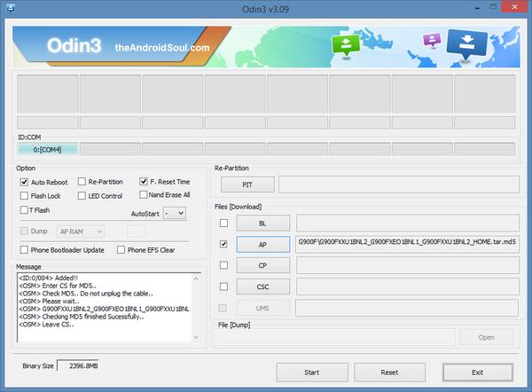Click the PIT file path field
This screenshot has height=392, width=532.
(399, 184)
